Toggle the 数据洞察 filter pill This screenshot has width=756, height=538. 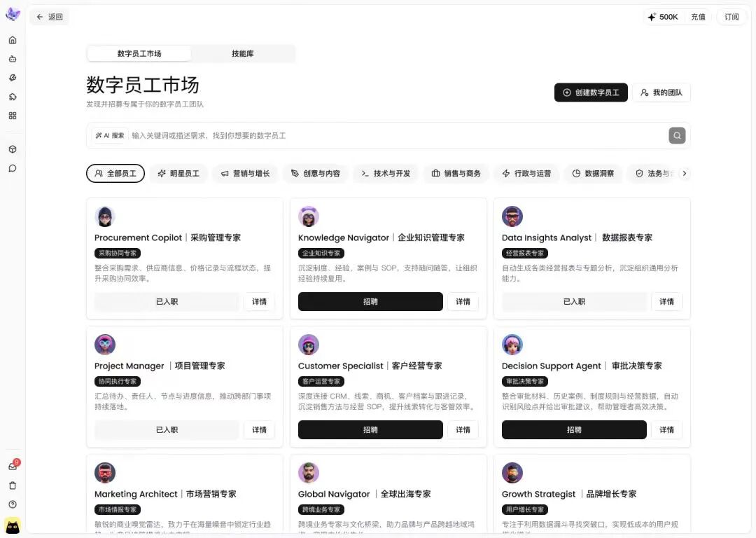click(593, 173)
